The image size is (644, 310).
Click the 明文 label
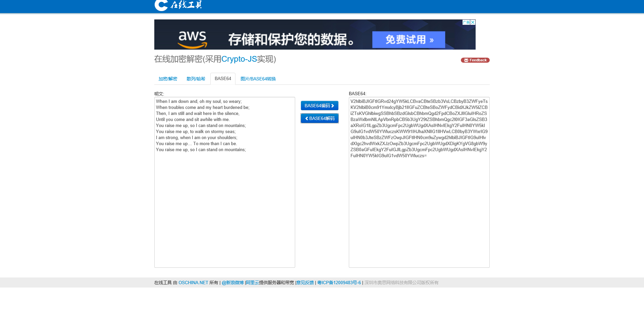click(x=159, y=94)
